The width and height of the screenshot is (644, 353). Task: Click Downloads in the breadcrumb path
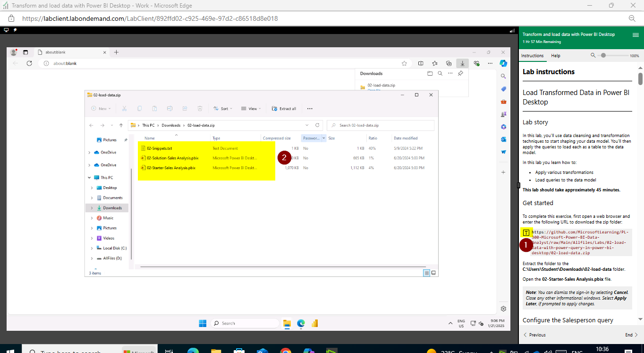[x=171, y=125]
